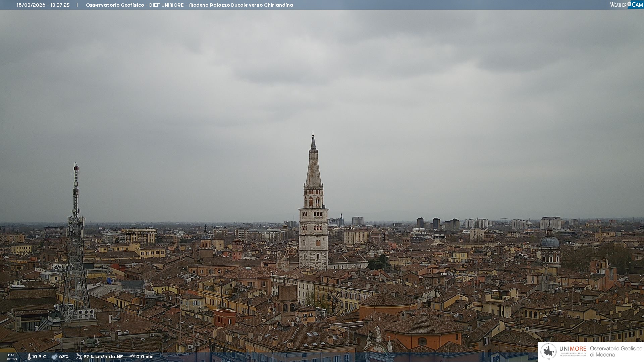644x362 pixels.
Task: Click the blue church dome on the right
Action: [550, 241]
